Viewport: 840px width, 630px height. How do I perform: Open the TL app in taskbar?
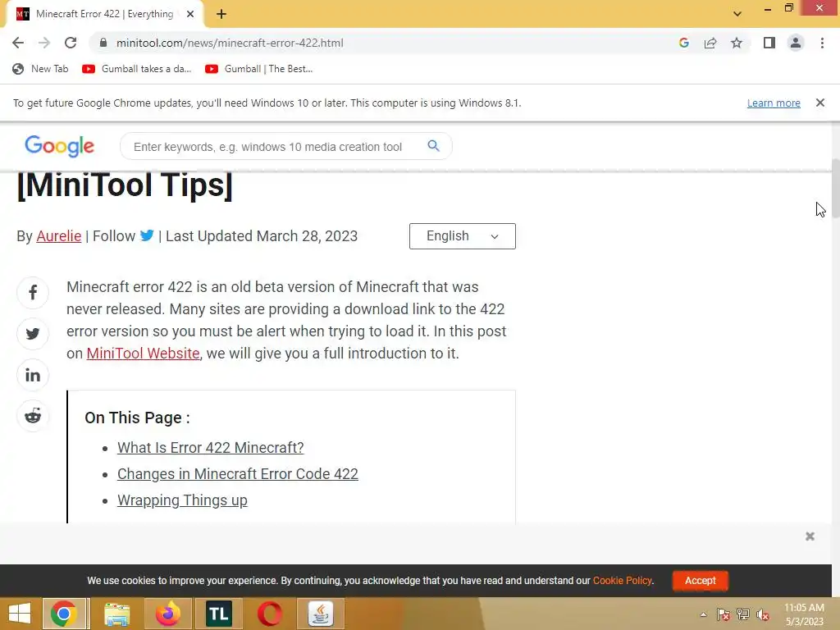point(218,614)
